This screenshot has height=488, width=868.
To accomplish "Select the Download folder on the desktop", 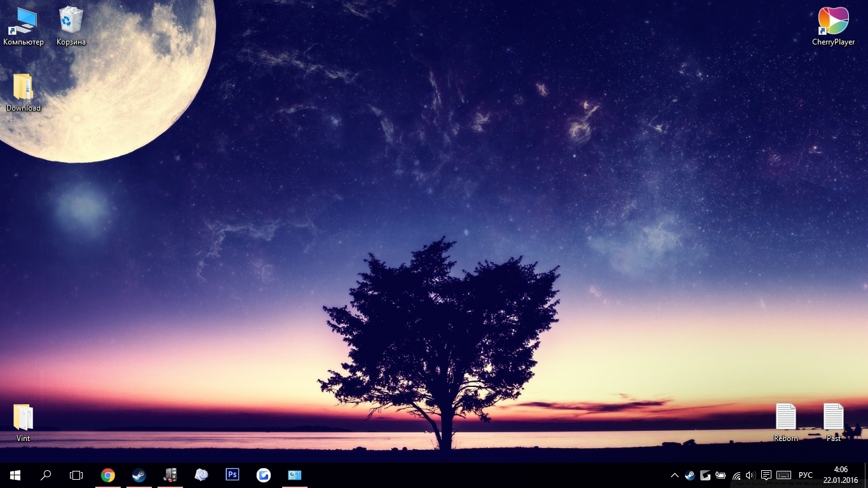I will (24, 93).
